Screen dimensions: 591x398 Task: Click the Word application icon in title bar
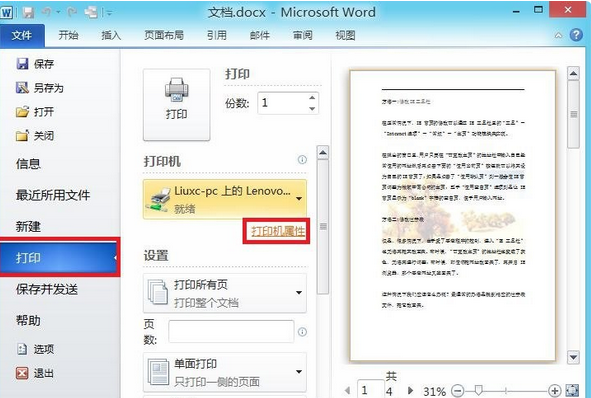pos(7,13)
